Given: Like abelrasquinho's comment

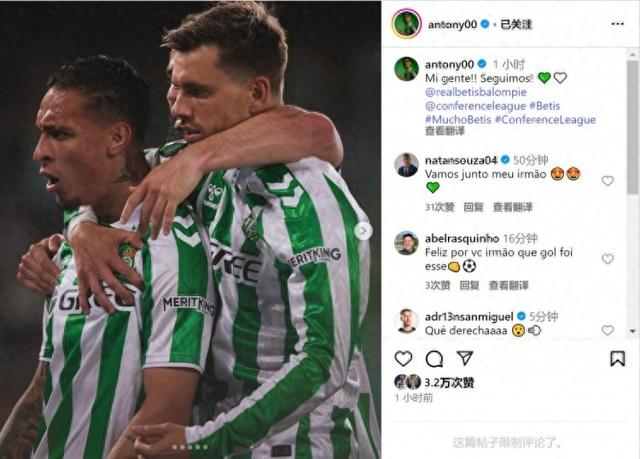Looking at the screenshot, I should click(x=607, y=259).
